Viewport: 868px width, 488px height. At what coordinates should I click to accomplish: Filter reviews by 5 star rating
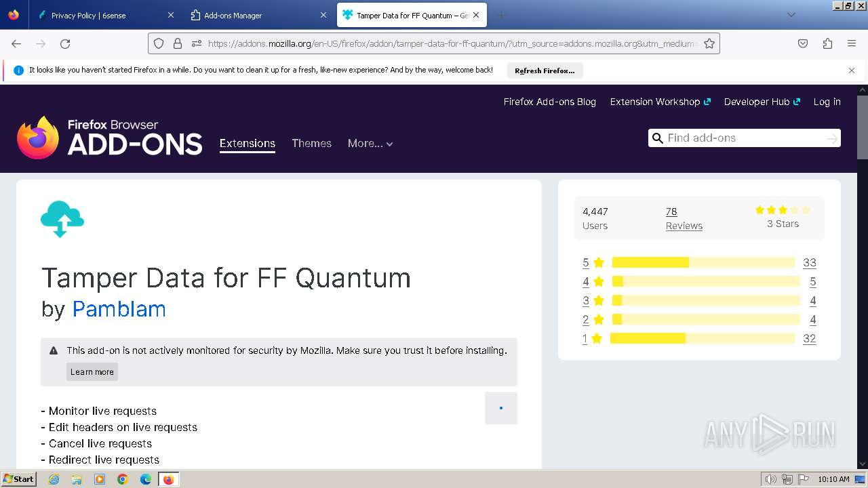coord(593,262)
